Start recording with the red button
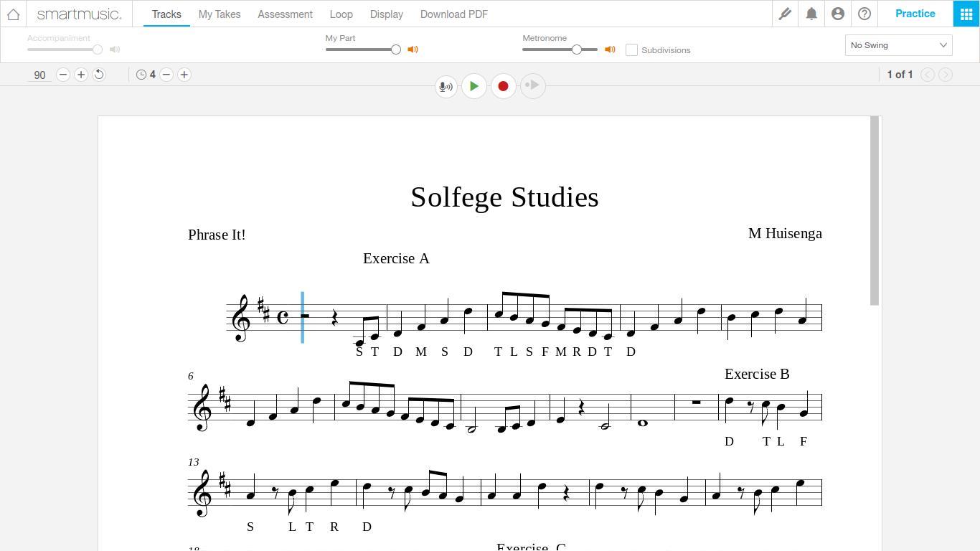This screenshot has height=551, width=980. (x=503, y=86)
